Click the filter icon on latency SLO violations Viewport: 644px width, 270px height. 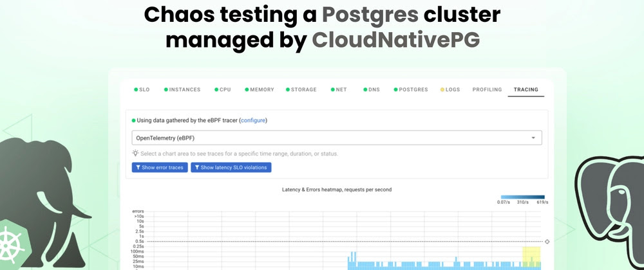[196, 167]
